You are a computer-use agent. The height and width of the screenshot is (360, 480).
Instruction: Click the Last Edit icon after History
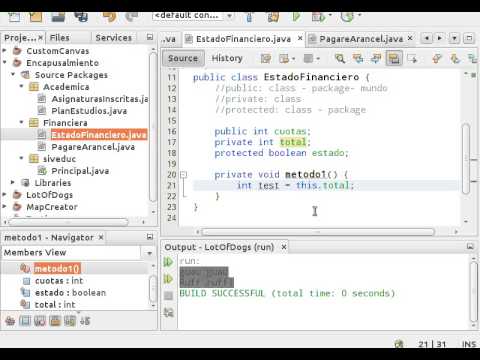click(x=266, y=59)
